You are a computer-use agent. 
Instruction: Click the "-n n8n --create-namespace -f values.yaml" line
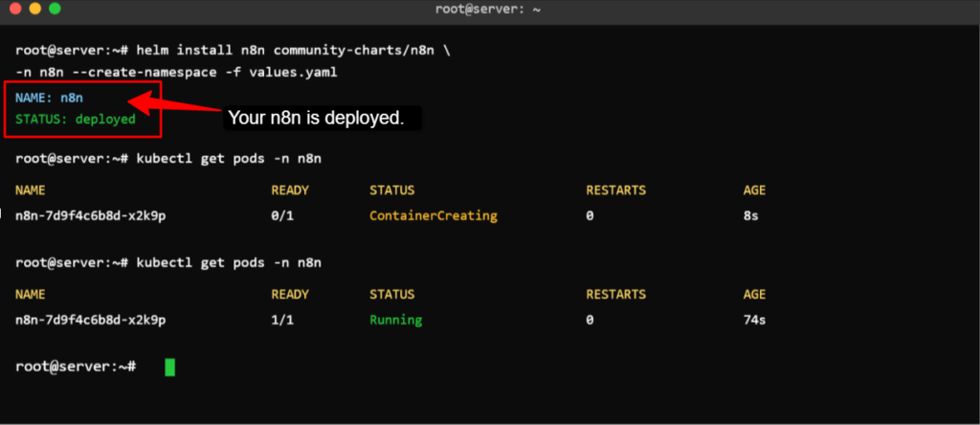click(176, 73)
